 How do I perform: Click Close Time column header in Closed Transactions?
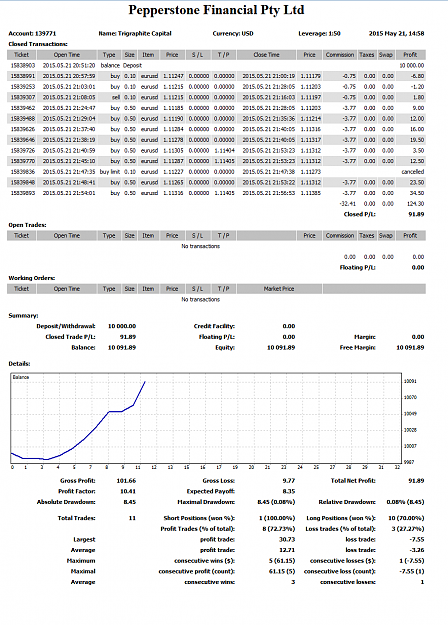(x=266, y=55)
